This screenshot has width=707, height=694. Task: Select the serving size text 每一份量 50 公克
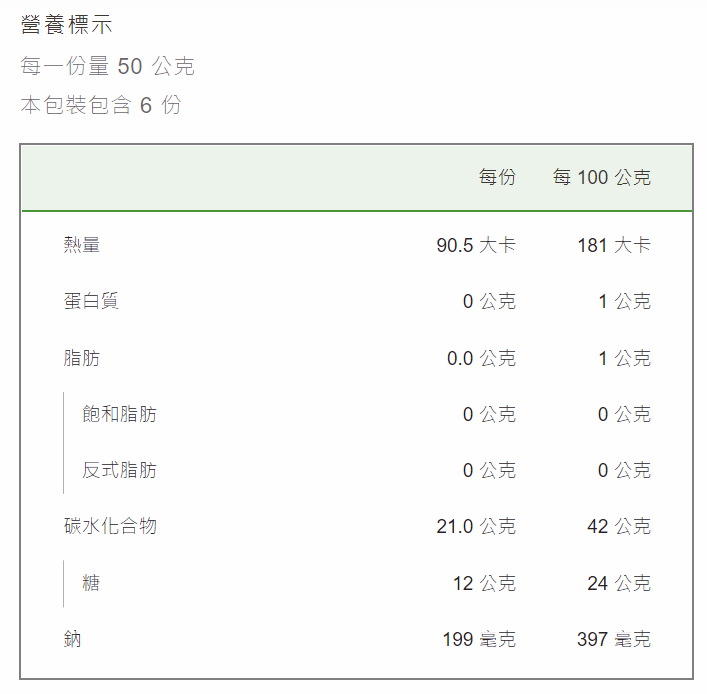coord(107,66)
